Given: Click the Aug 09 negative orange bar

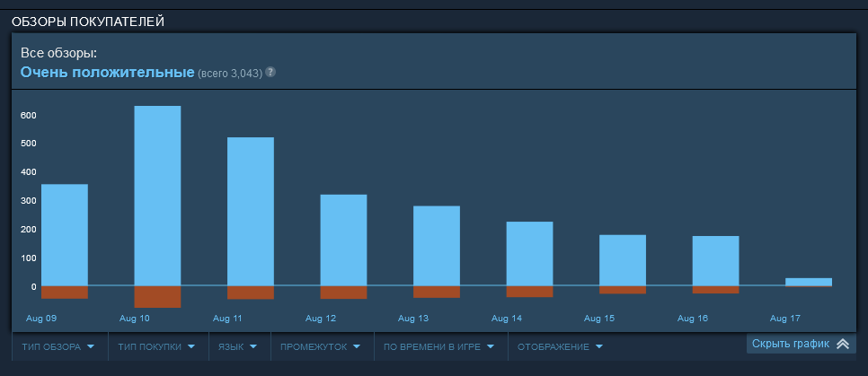Looking at the screenshot, I should [65, 293].
